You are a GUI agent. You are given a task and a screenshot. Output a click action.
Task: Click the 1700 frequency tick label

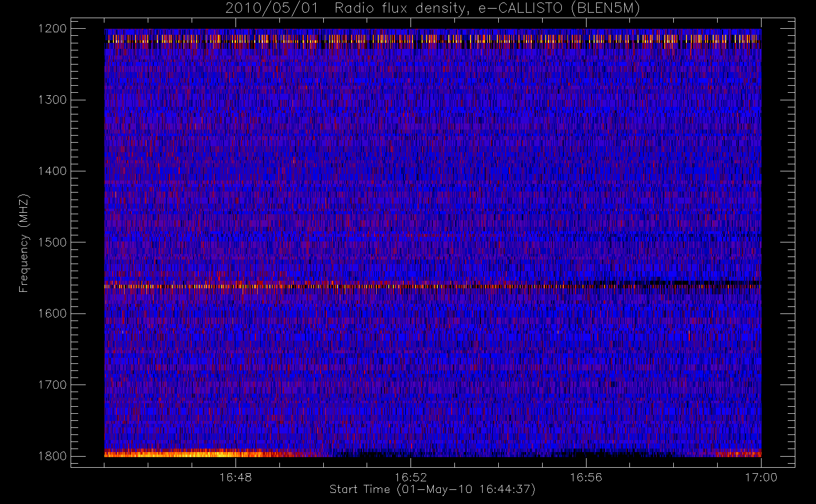pyautogui.click(x=52, y=385)
